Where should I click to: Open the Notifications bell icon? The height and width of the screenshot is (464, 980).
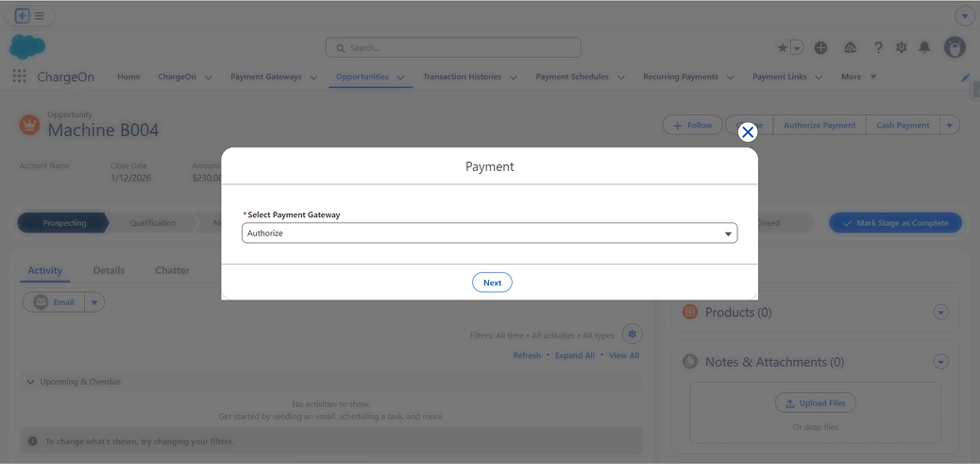coord(924,47)
